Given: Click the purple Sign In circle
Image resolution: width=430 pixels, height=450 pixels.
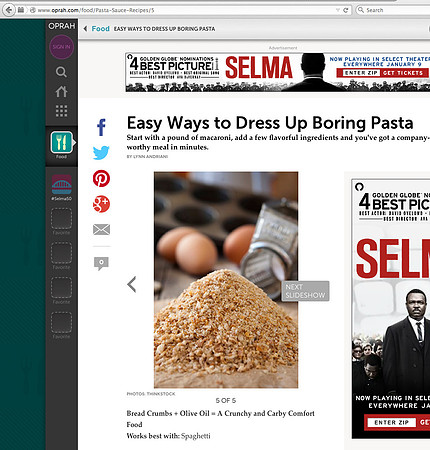Looking at the screenshot, I should coord(61,47).
